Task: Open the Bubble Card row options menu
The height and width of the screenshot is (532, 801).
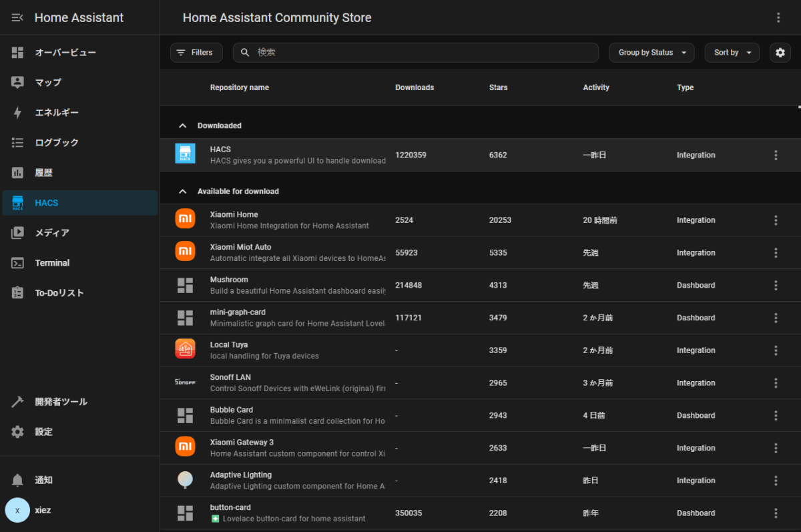Action: pyautogui.click(x=776, y=415)
